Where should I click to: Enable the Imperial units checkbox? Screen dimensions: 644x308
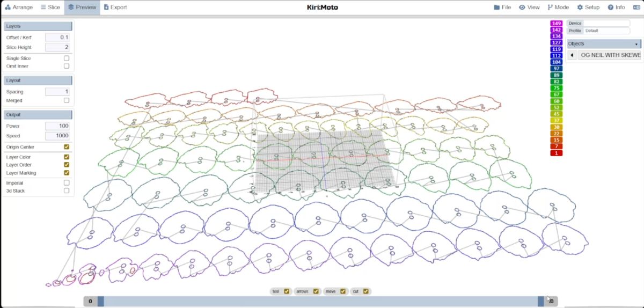point(67,183)
